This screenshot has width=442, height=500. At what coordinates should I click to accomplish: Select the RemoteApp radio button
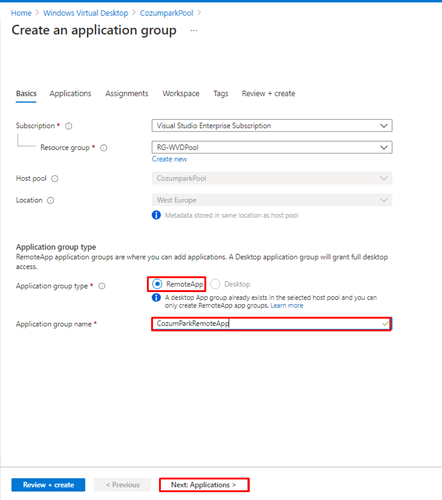point(157,284)
